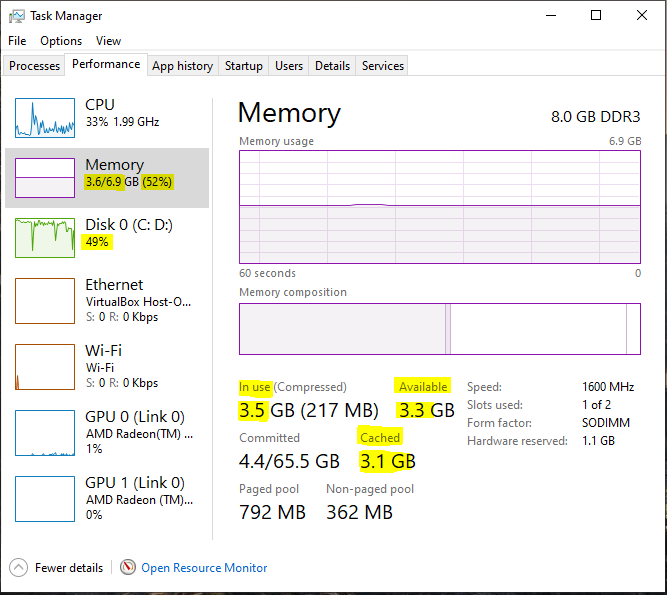Switch to the App history tab
The height and width of the screenshot is (595, 667).
[182, 66]
